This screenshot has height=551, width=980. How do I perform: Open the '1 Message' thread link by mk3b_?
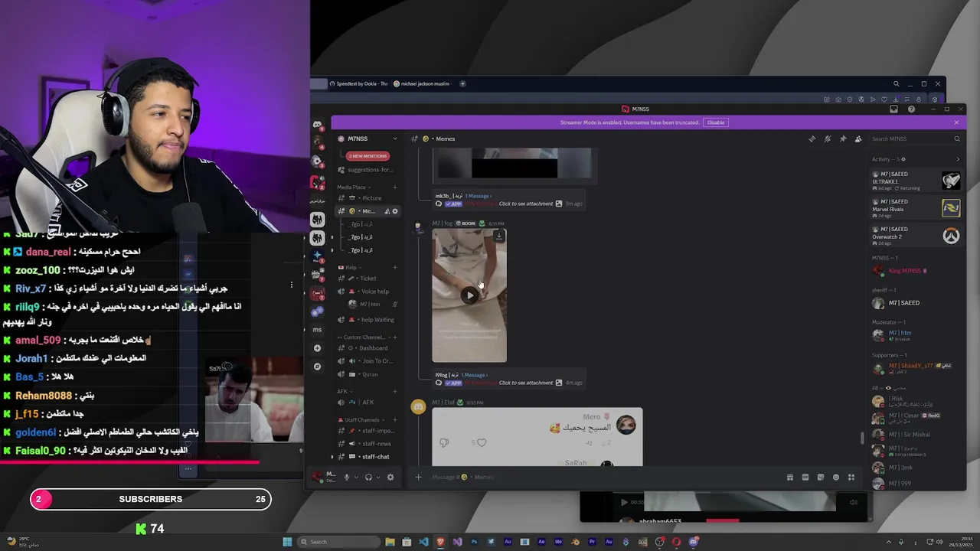coord(479,196)
